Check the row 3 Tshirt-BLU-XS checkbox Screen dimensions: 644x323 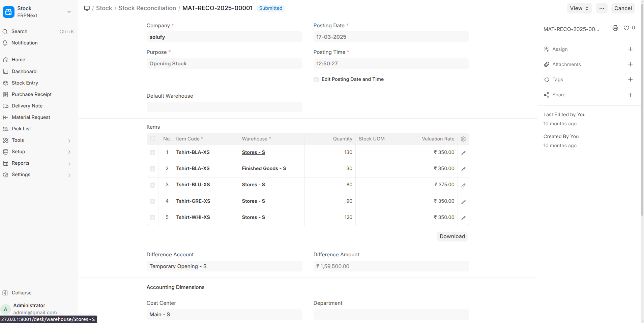coord(152,185)
